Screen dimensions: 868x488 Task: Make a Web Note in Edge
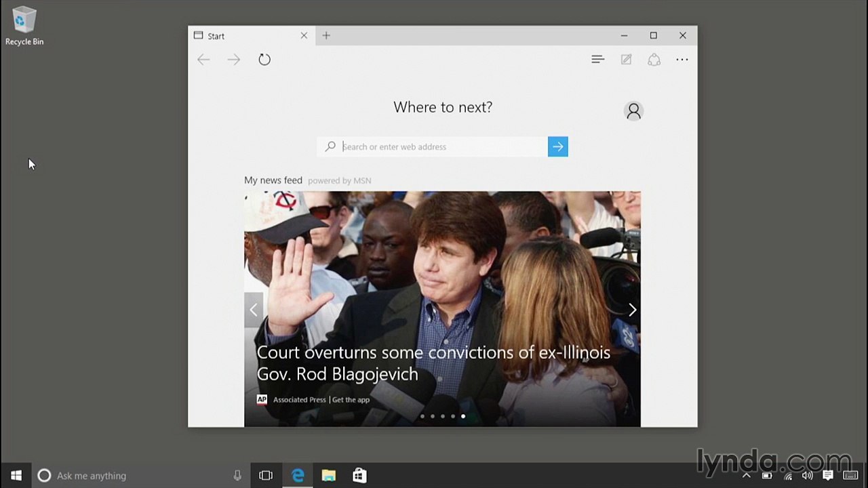click(x=626, y=60)
